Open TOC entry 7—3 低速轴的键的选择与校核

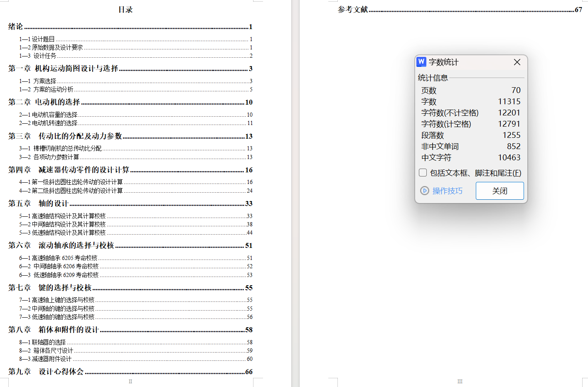tap(135, 317)
